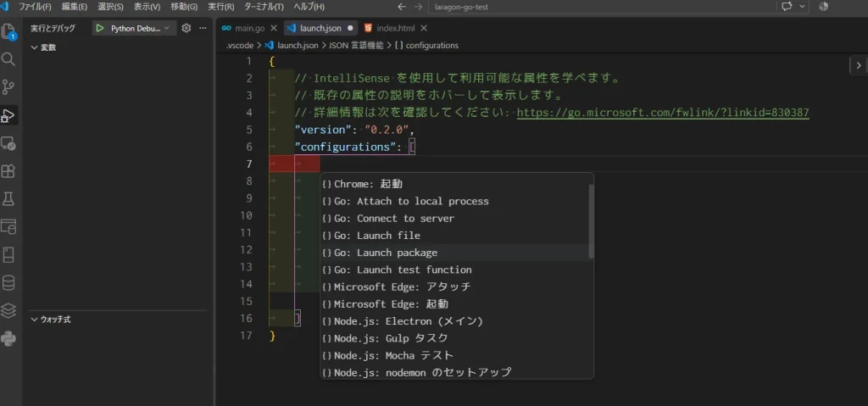Click launch.json in the breadcrumb
This screenshot has width=868, height=406.
(x=298, y=46)
